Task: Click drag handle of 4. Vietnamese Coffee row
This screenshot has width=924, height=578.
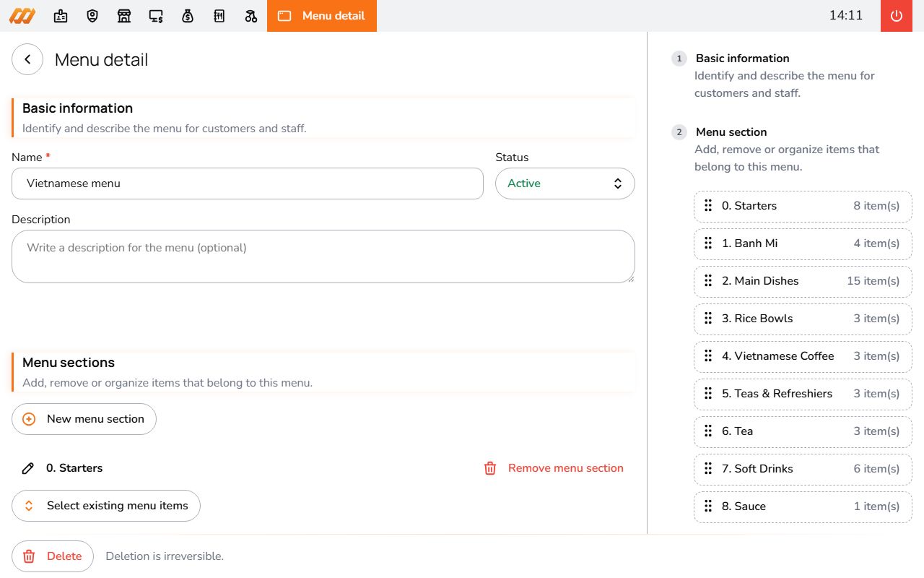Action: click(x=708, y=356)
